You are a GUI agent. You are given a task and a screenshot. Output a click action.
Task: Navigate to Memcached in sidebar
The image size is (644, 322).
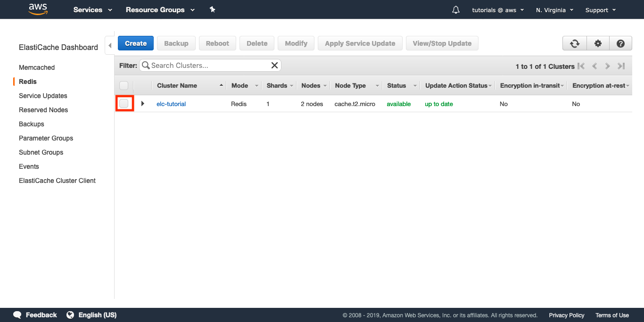(x=37, y=67)
